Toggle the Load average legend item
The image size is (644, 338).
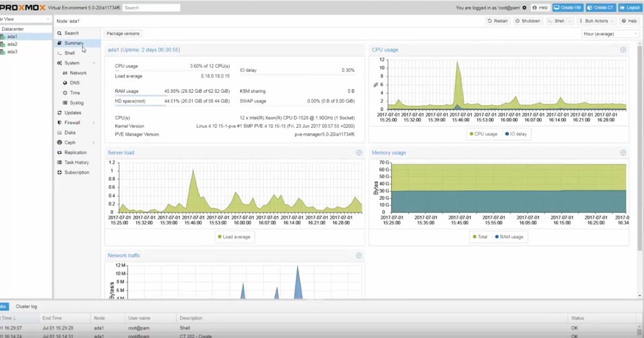coord(235,237)
